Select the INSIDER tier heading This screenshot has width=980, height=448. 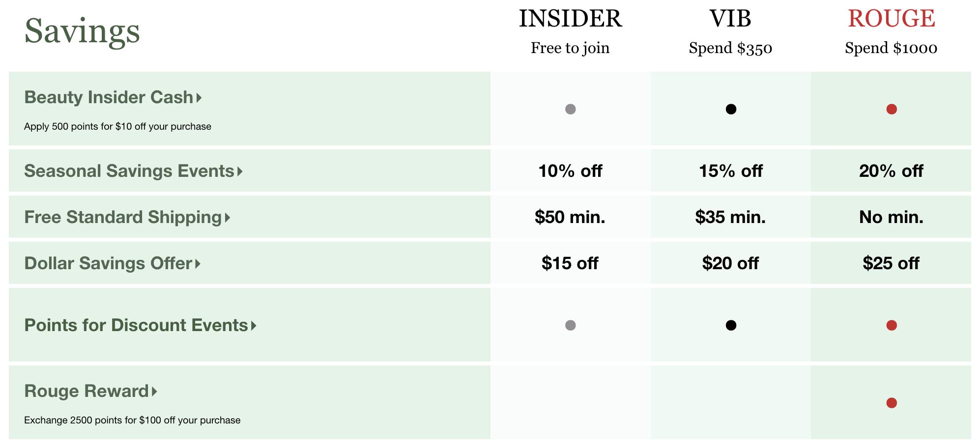(x=570, y=19)
